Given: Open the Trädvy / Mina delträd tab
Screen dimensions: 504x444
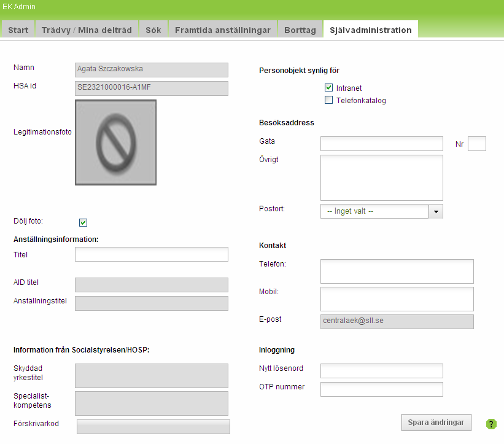Looking at the screenshot, I should click(x=87, y=30).
